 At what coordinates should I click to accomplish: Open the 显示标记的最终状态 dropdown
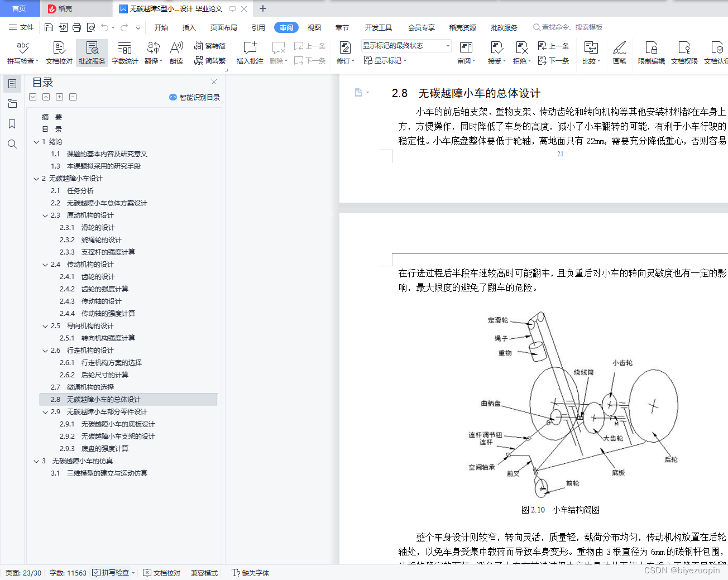tap(406, 46)
